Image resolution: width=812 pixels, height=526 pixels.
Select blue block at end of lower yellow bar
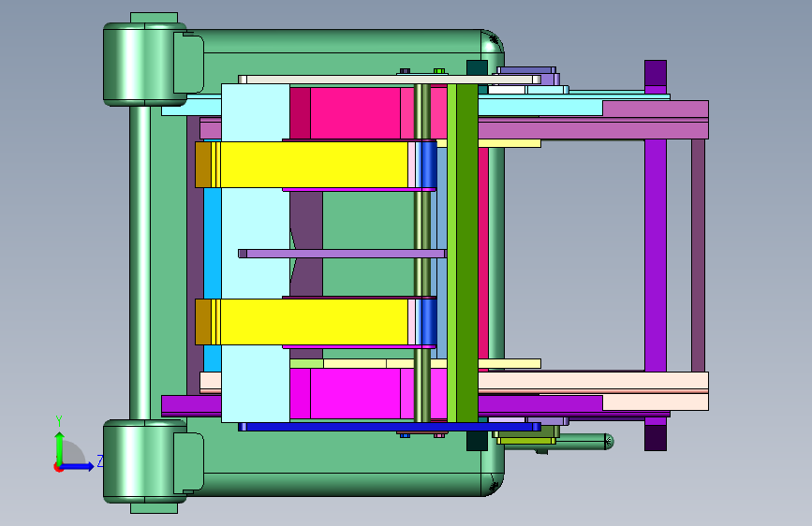pos(429,322)
